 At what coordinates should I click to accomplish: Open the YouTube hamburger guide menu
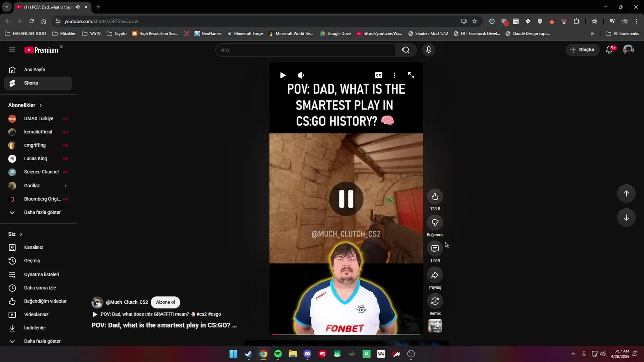(12, 50)
